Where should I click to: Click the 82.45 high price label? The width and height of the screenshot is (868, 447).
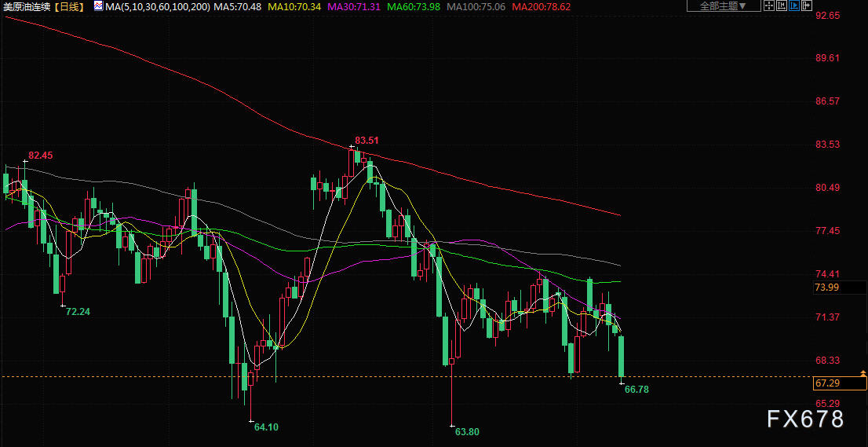(40, 156)
